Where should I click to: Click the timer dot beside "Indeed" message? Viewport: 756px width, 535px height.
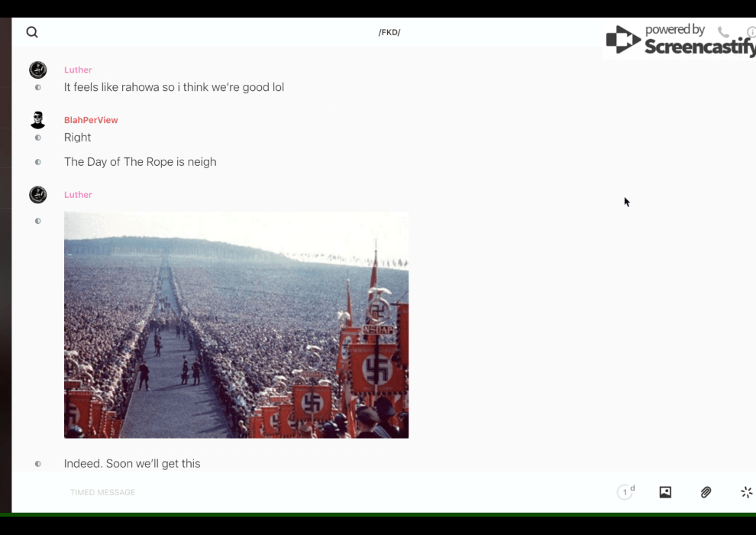pyautogui.click(x=38, y=464)
